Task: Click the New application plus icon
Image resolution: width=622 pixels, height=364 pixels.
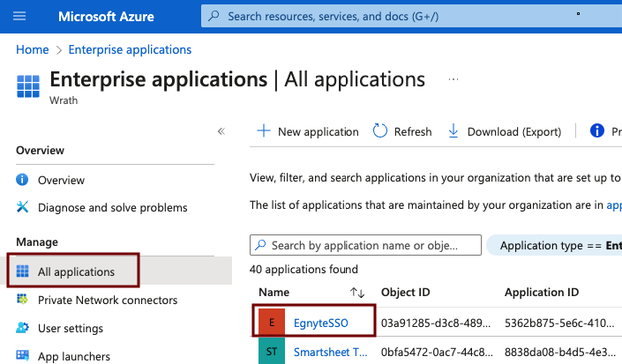Action: [x=264, y=130]
